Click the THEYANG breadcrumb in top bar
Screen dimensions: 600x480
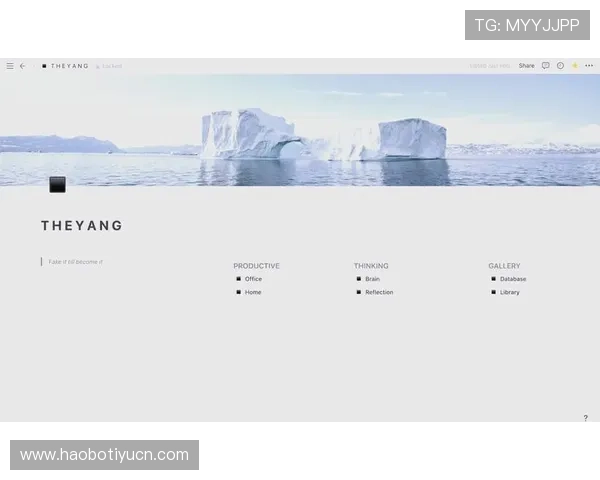[69, 66]
